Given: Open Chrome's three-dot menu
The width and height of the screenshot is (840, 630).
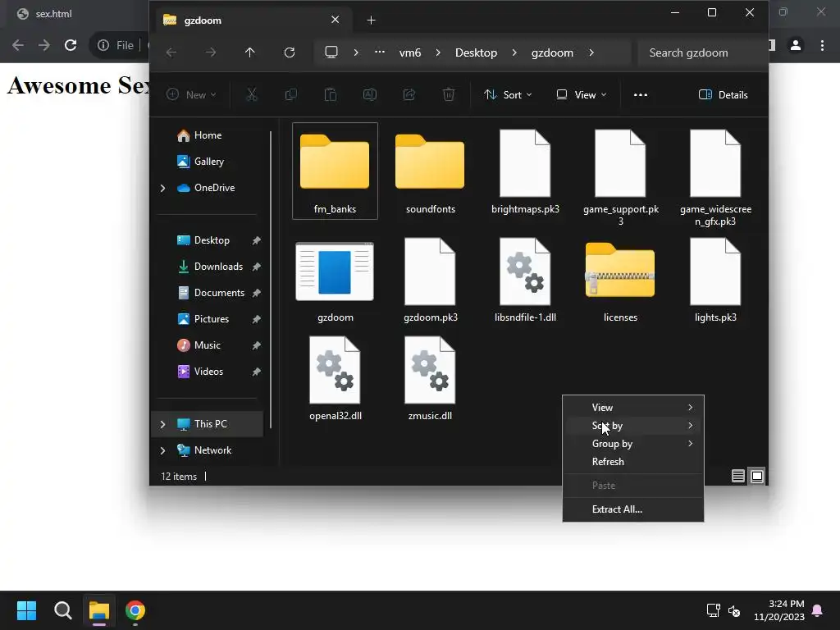Looking at the screenshot, I should (x=822, y=46).
